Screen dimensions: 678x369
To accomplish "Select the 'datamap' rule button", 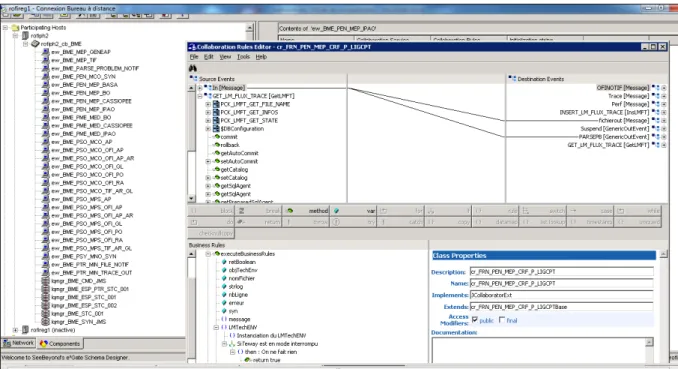I will coord(495,222).
